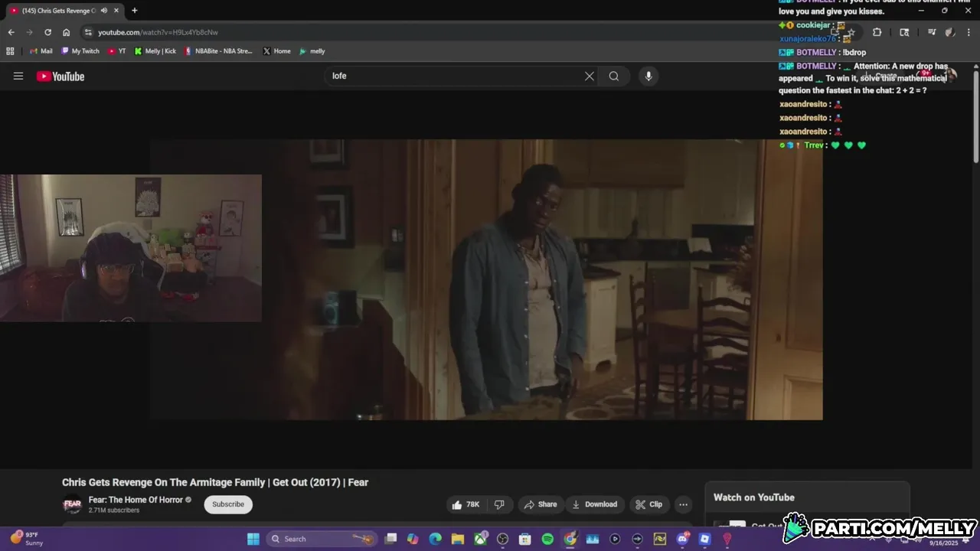
Task: Go to YouTube home via logo
Action: tap(60, 76)
